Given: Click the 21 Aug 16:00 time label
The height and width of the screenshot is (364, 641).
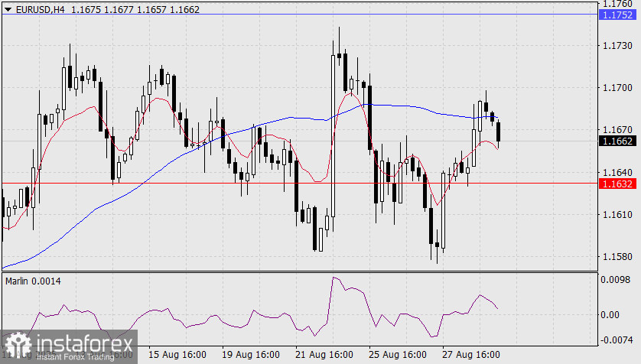Looking at the screenshot, I should pos(324,355).
